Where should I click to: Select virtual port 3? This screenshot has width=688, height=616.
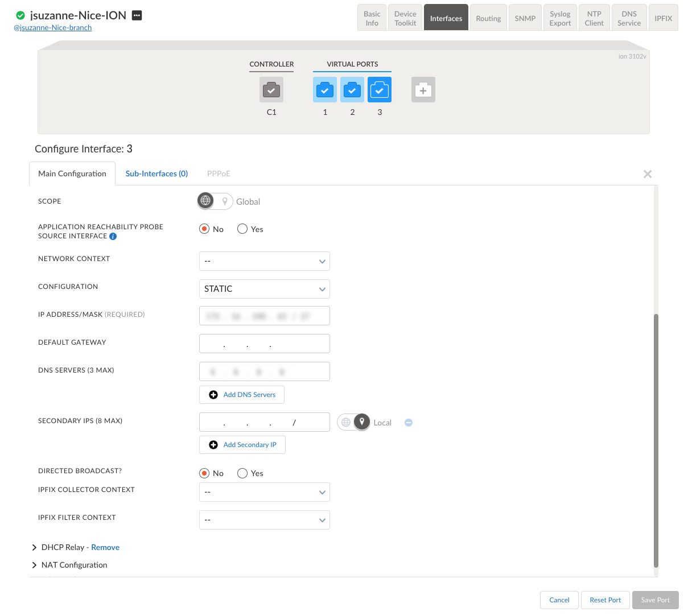[379, 89]
